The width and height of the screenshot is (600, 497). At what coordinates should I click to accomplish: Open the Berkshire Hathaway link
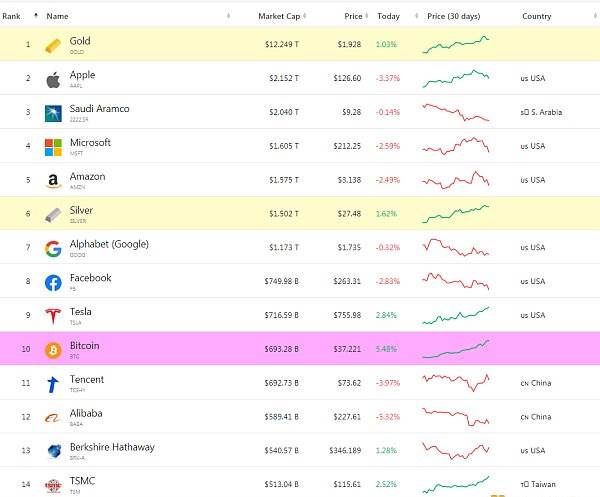[112, 447]
